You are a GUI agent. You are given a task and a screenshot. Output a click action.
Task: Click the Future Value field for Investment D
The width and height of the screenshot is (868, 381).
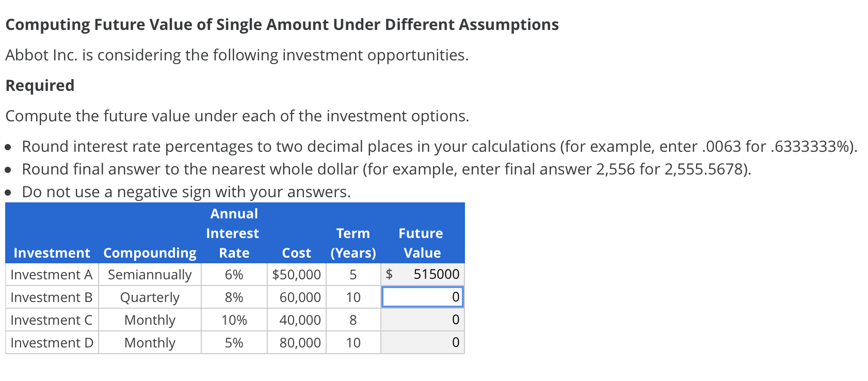pos(421,342)
